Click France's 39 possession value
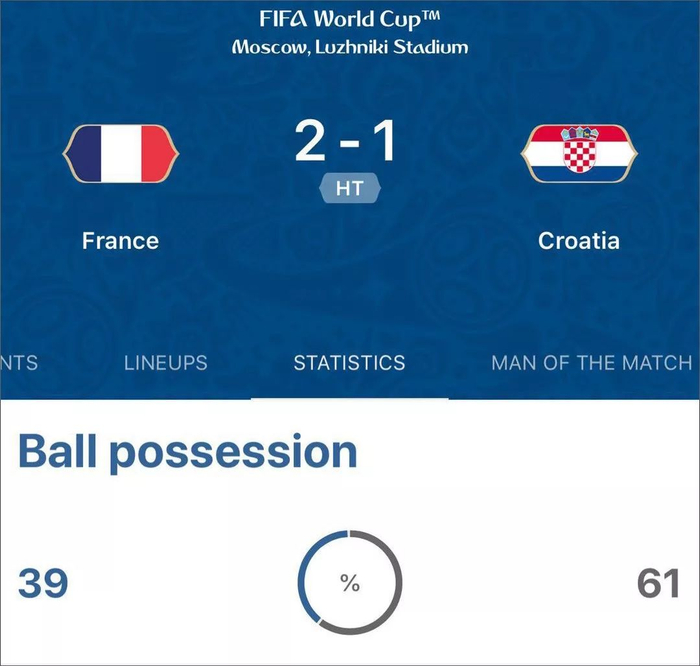 coord(43,583)
